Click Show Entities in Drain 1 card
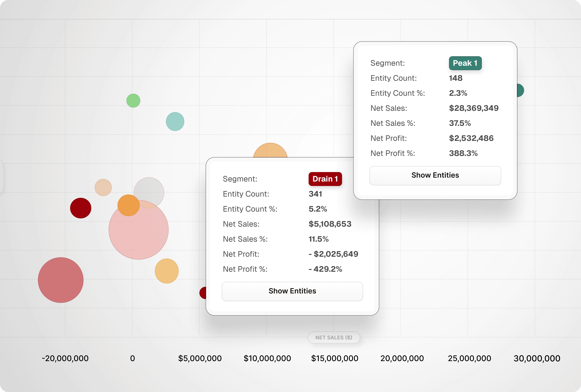The height and width of the screenshot is (392, 581). tap(292, 291)
